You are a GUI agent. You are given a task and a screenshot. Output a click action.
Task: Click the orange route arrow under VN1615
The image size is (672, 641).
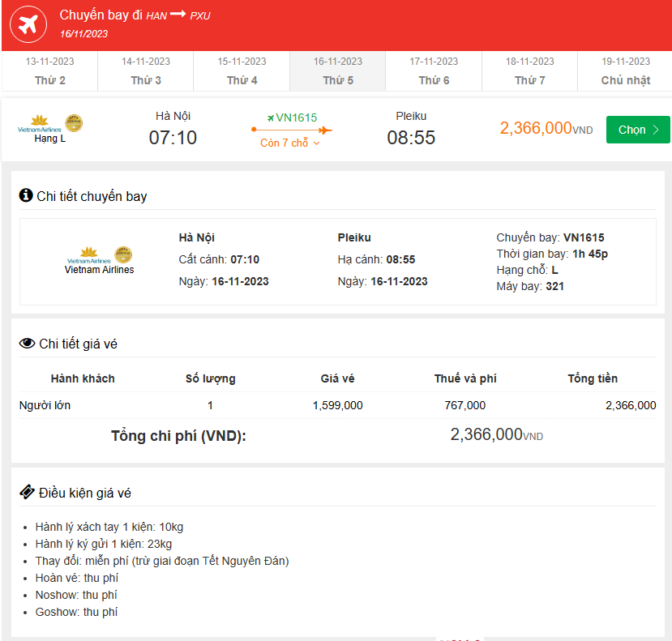pyautogui.click(x=292, y=130)
